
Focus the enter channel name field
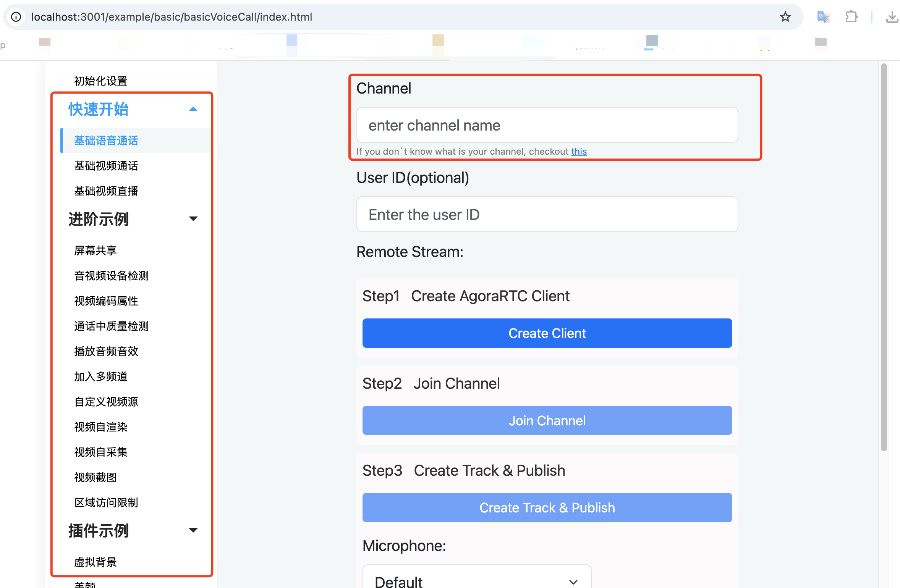(x=547, y=125)
